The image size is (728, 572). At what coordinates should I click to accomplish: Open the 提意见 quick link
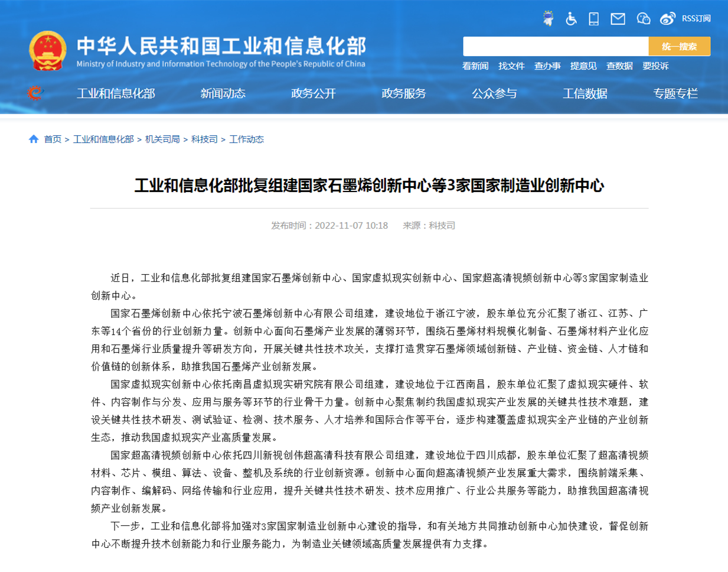point(583,66)
